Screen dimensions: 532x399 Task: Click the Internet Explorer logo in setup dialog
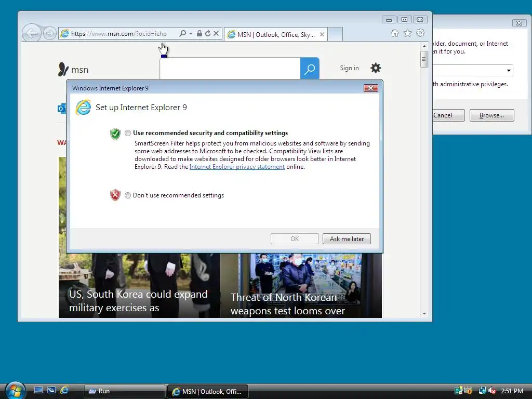click(83, 108)
